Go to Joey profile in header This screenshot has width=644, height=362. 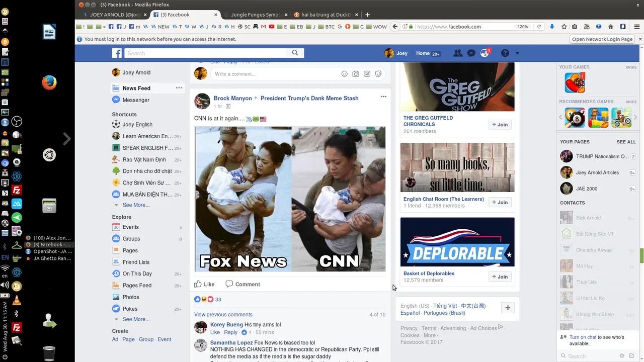[x=396, y=53]
